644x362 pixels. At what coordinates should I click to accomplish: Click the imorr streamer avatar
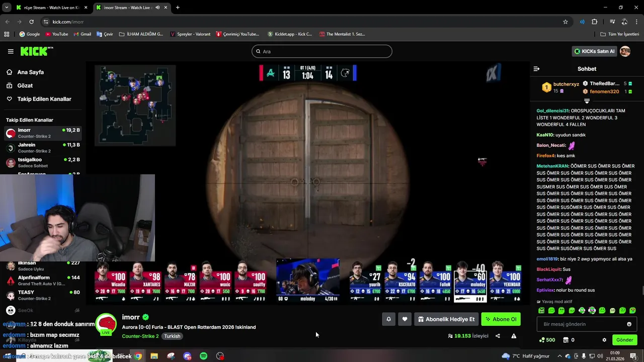point(106,324)
